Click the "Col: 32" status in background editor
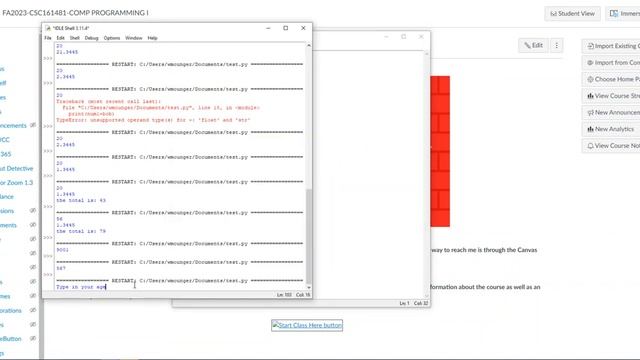Screen dimensions: 640x360 click(x=421, y=303)
